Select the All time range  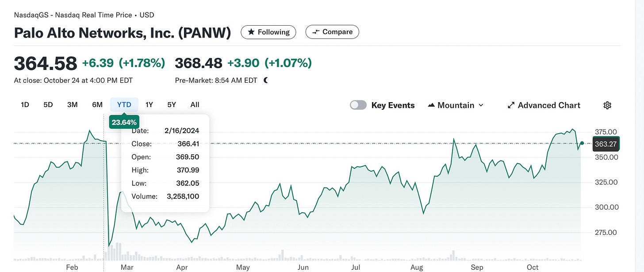click(x=195, y=105)
